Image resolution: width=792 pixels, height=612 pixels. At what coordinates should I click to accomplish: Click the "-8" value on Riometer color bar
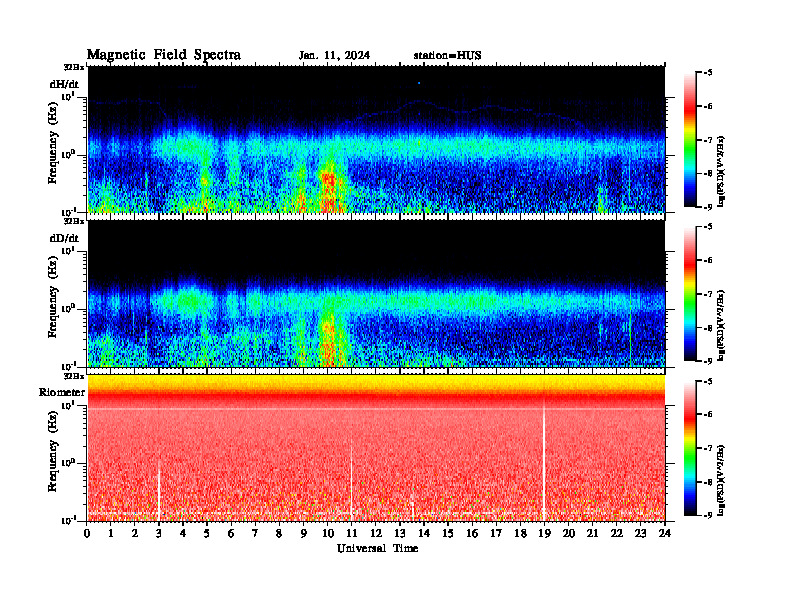point(708,482)
